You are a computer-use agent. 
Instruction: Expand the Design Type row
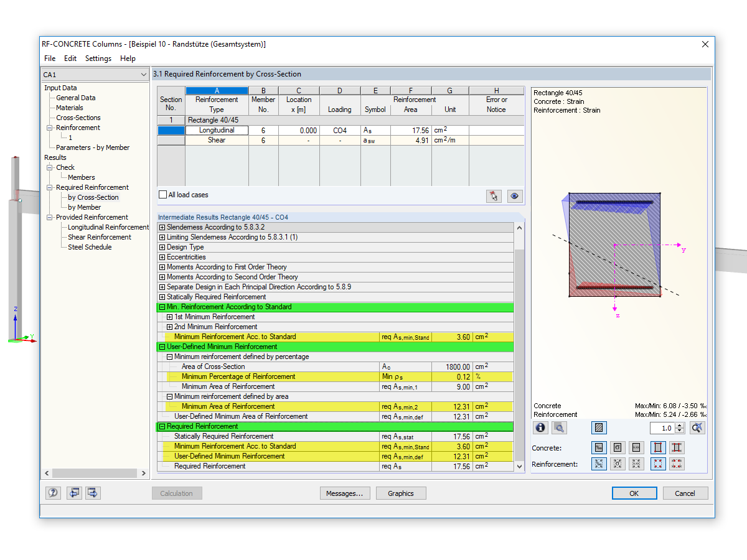pyautogui.click(x=162, y=247)
